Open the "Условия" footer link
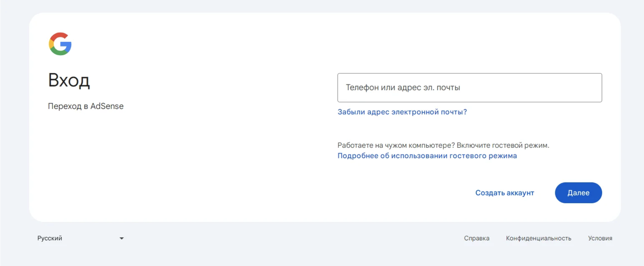Image resolution: width=644 pixels, height=266 pixels. (x=600, y=238)
